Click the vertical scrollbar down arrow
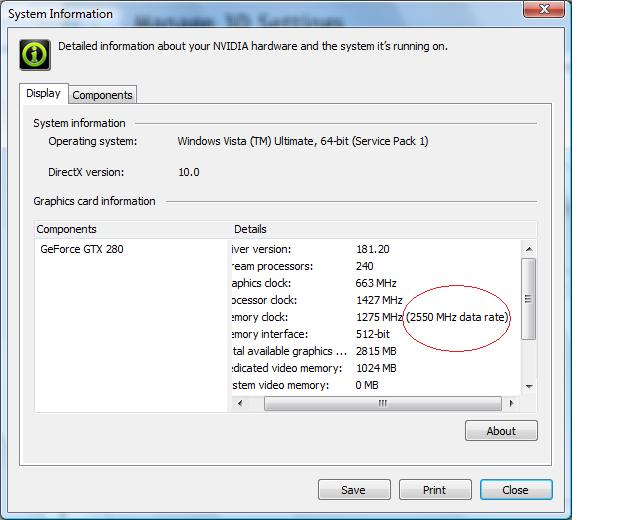The height and width of the screenshot is (520, 640). point(529,386)
